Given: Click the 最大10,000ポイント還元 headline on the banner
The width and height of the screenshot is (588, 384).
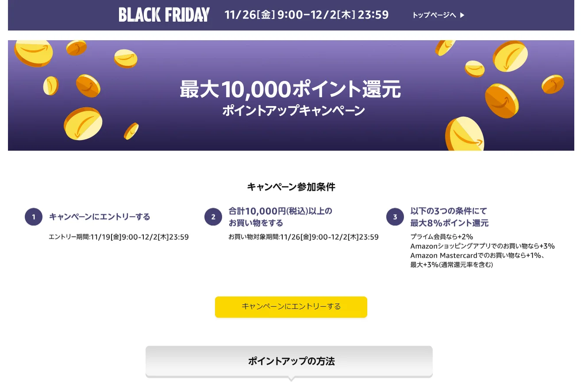Looking at the screenshot, I should click(x=291, y=89).
